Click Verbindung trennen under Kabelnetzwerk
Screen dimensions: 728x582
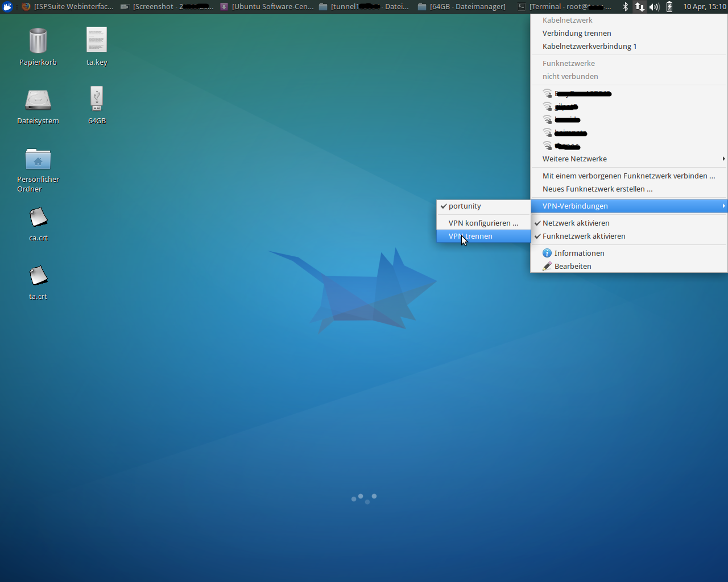click(x=577, y=33)
